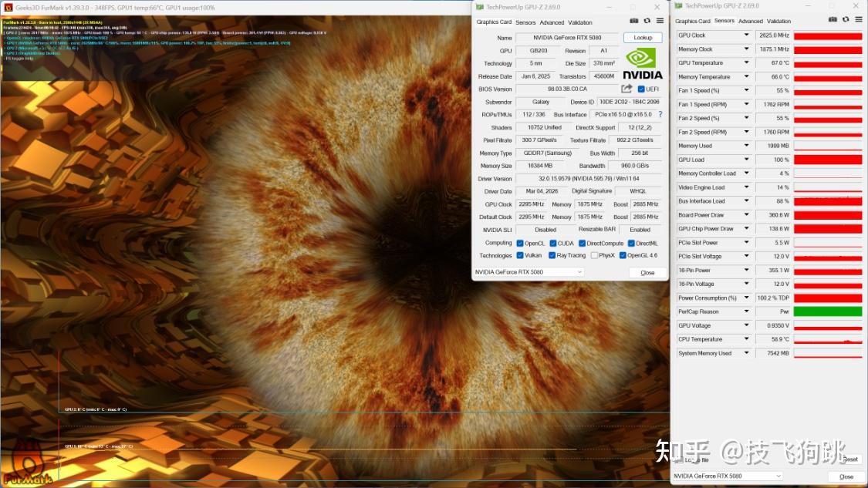Click the camera icon in Sensors window
The height and width of the screenshot is (488, 868).
[833, 19]
